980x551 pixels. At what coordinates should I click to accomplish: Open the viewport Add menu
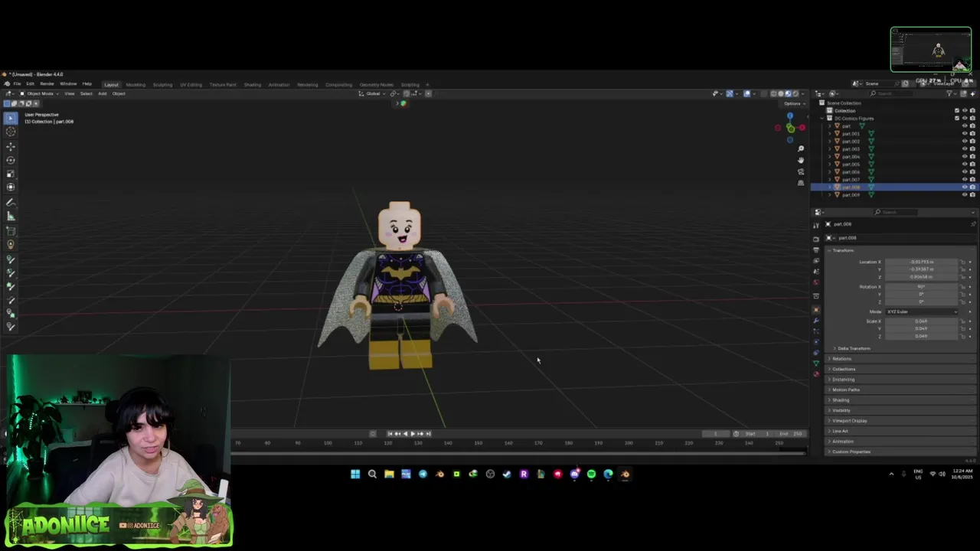pos(102,93)
